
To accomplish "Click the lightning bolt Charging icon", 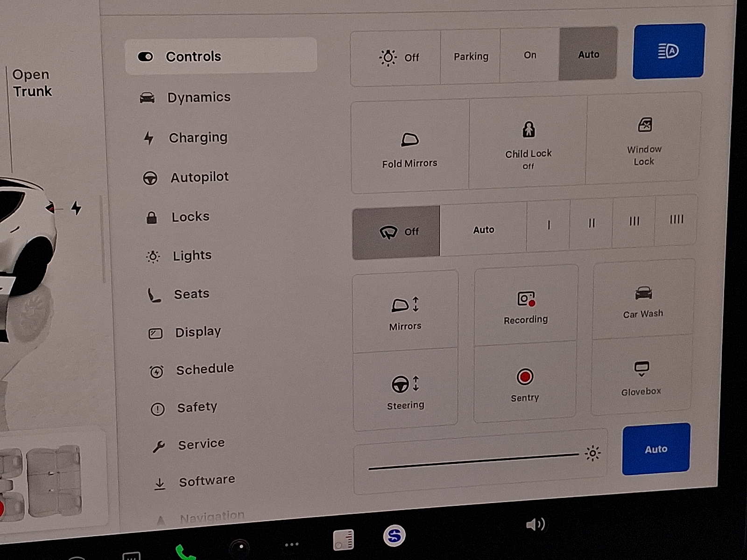I will click(x=148, y=138).
